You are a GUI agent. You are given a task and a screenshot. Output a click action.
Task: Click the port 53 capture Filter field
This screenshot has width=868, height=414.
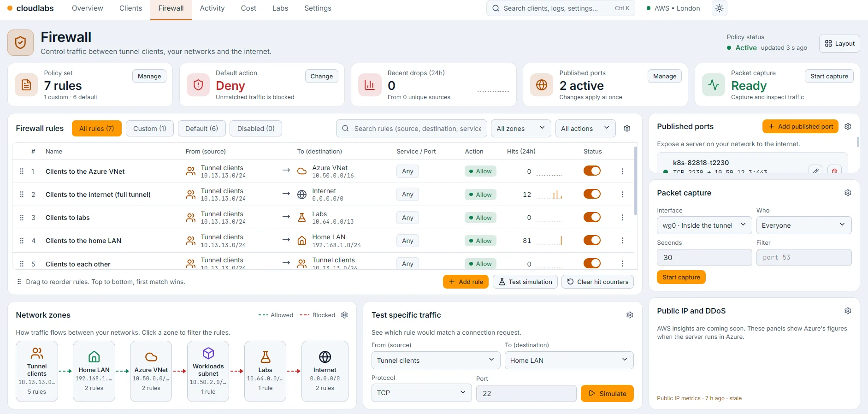(804, 258)
